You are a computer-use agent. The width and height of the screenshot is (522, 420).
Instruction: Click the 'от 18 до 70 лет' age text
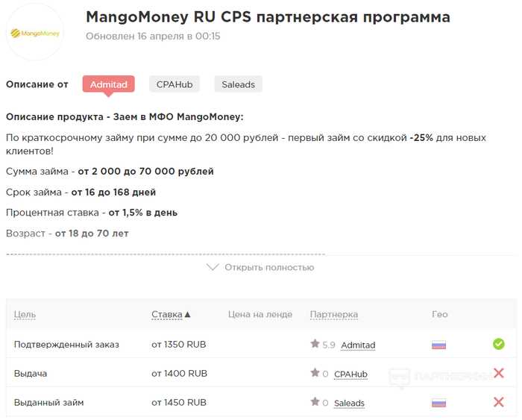coord(92,233)
